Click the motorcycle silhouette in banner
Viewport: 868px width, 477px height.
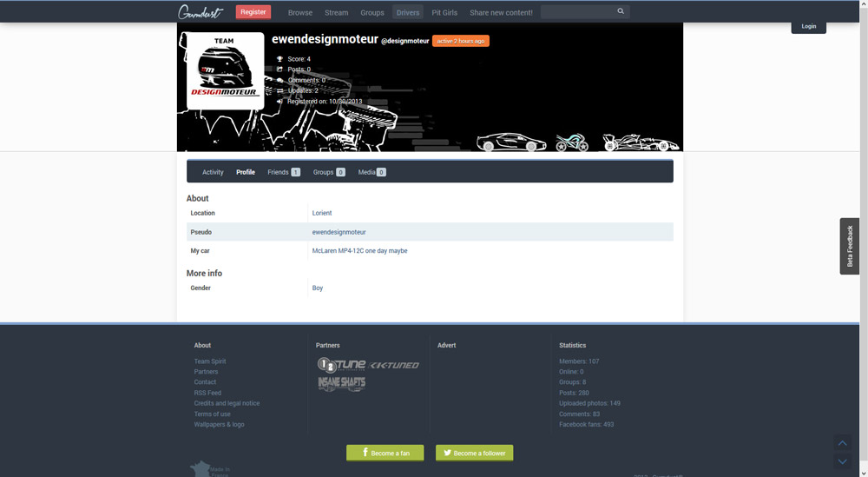[572, 142]
